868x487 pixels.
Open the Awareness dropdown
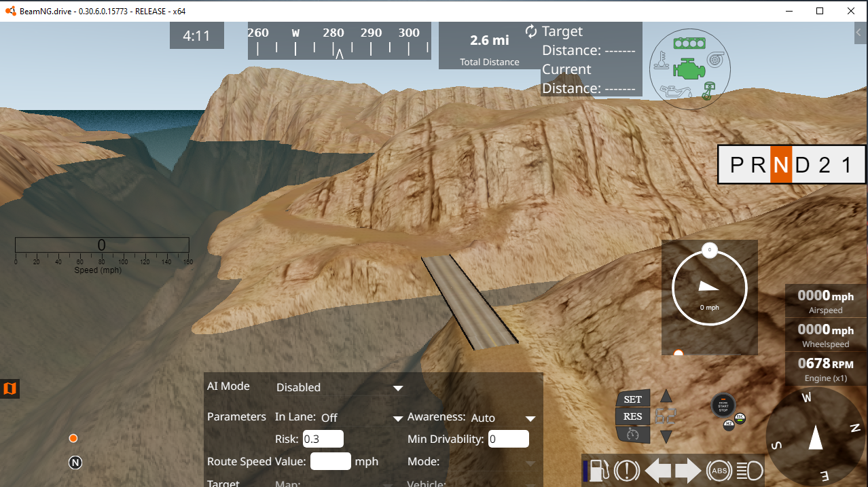tap(503, 418)
